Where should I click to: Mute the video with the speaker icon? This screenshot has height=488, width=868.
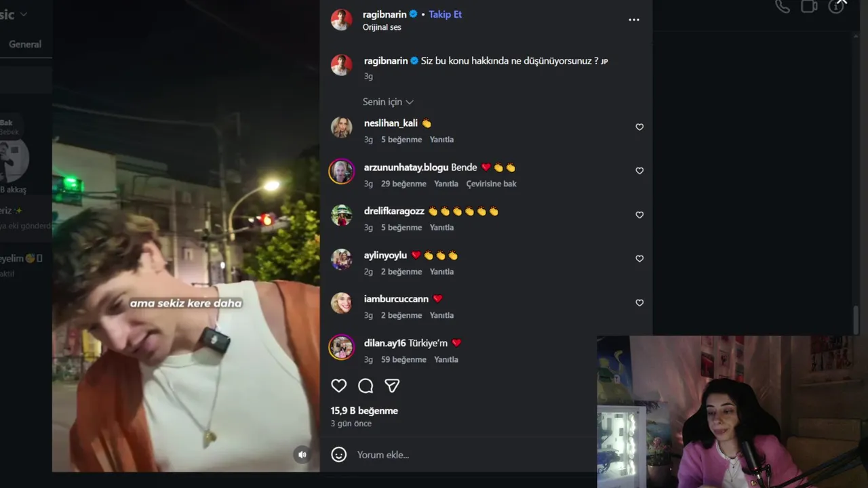(302, 454)
